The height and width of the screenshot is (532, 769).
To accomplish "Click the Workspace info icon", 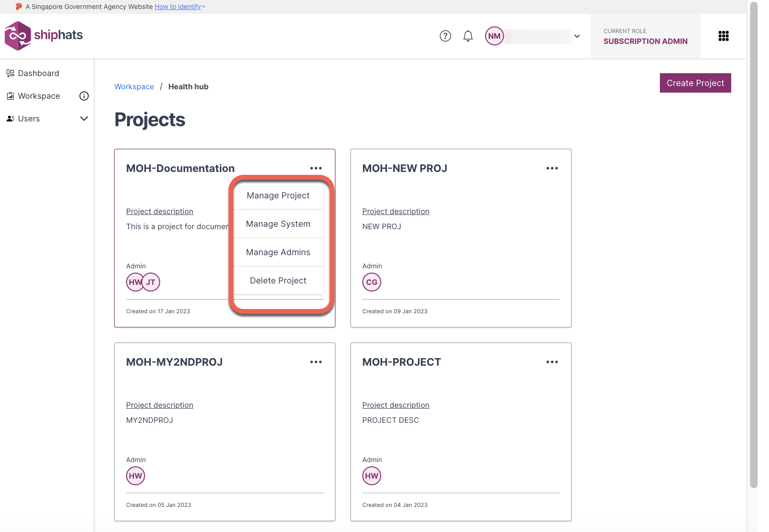I will pos(84,96).
